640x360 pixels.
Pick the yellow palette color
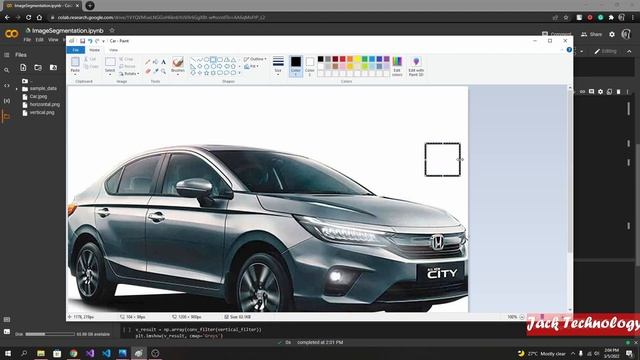click(x=357, y=59)
